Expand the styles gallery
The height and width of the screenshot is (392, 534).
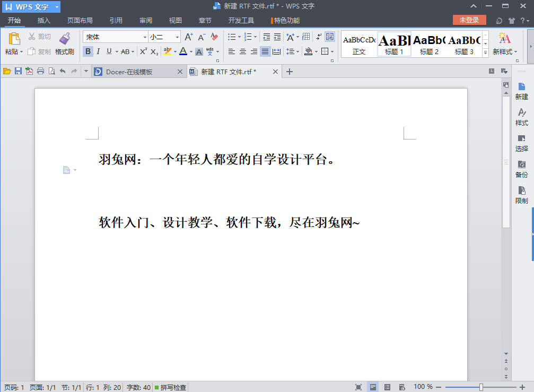[486, 53]
